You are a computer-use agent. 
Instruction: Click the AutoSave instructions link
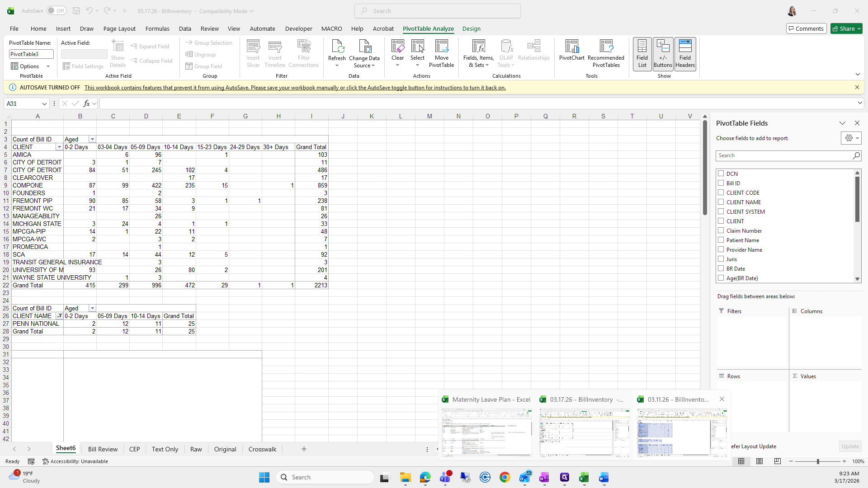pos(295,88)
